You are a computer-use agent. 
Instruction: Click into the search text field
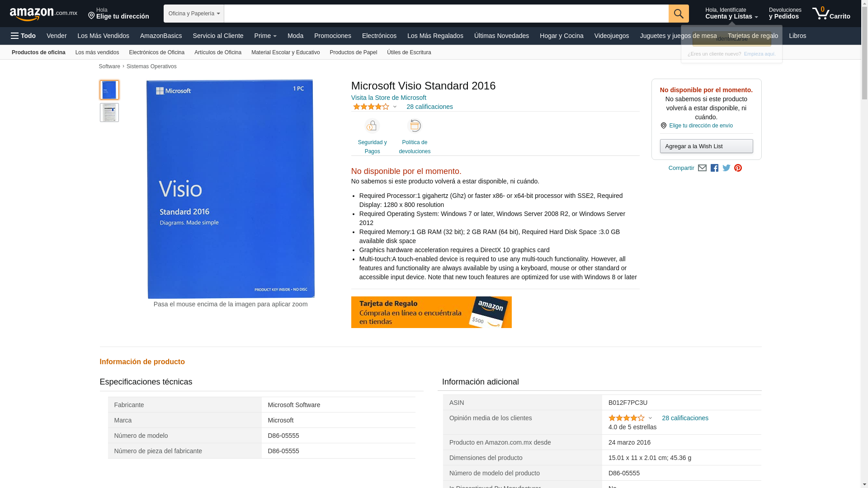point(446,14)
